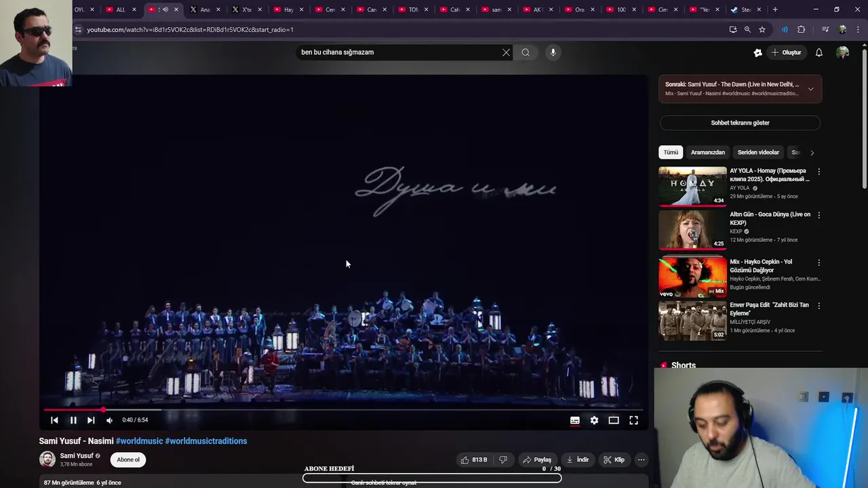Toggle subtitles on the player
The width and height of the screenshot is (868, 488).
pyautogui.click(x=575, y=420)
